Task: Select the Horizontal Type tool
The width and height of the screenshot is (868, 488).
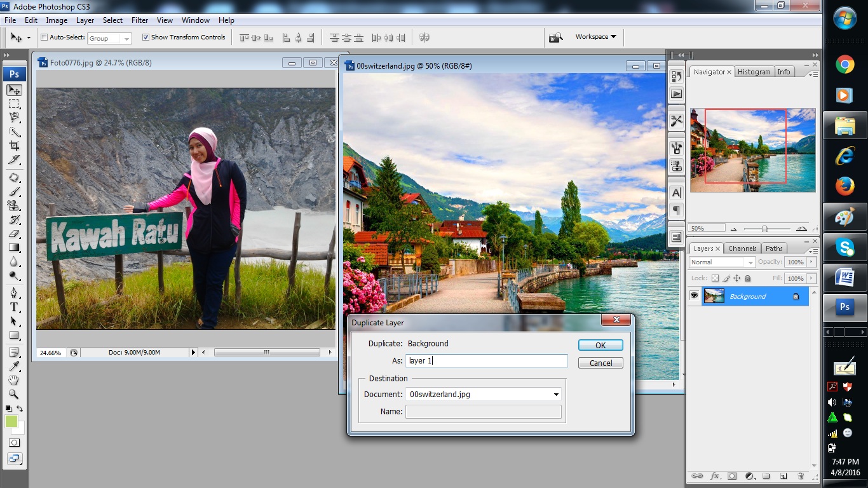Action: (x=14, y=307)
